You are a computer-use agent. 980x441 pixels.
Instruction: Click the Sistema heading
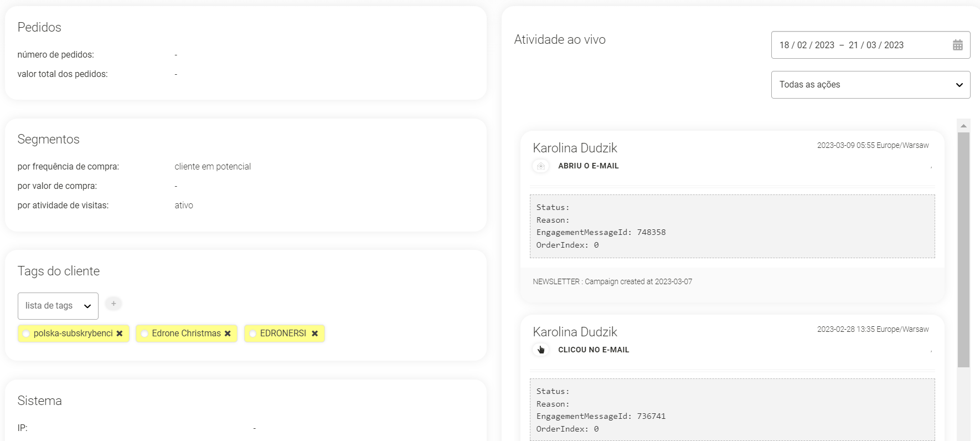[39, 401]
